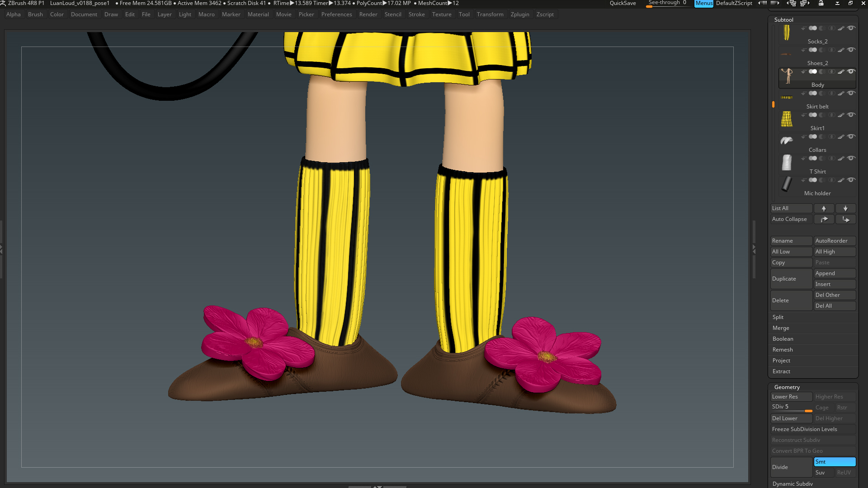Move subtool up with curved arrow icon
The width and height of the screenshot is (868, 488).
click(x=824, y=219)
